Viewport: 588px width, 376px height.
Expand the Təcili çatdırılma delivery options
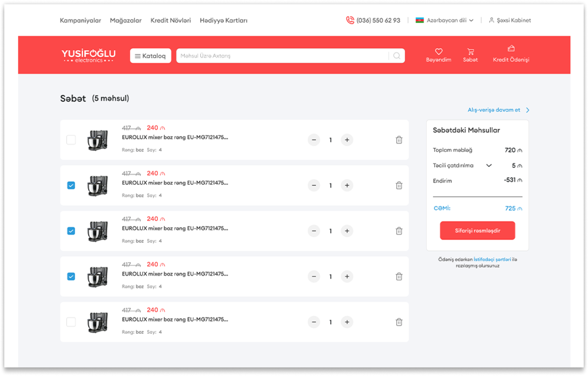[489, 165]
